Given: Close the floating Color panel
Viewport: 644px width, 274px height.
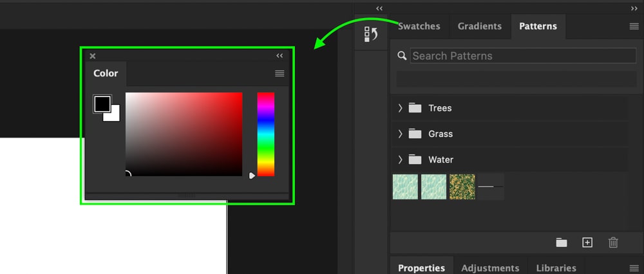Looking at the screenshot, I should click(x=92, y=56).
